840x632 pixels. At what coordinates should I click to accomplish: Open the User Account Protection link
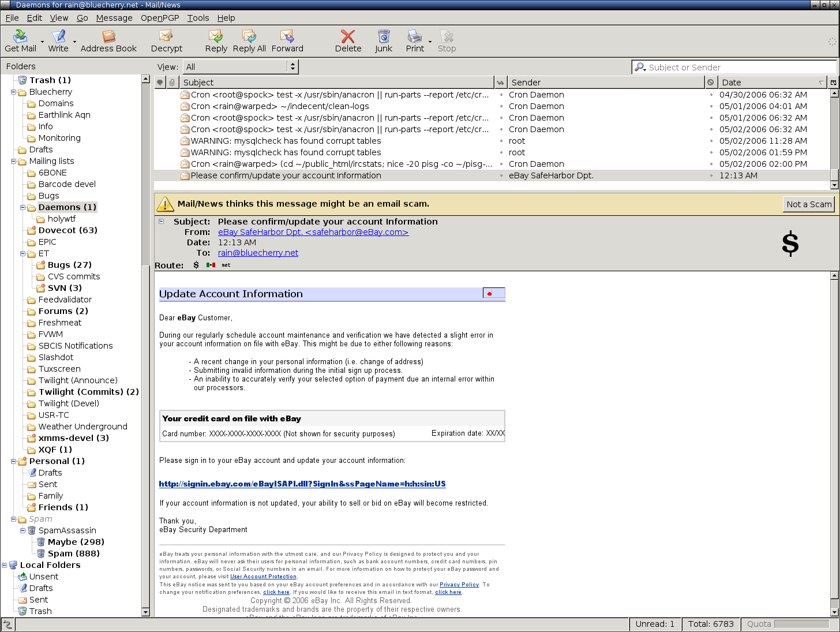click(x=263, y=577)
